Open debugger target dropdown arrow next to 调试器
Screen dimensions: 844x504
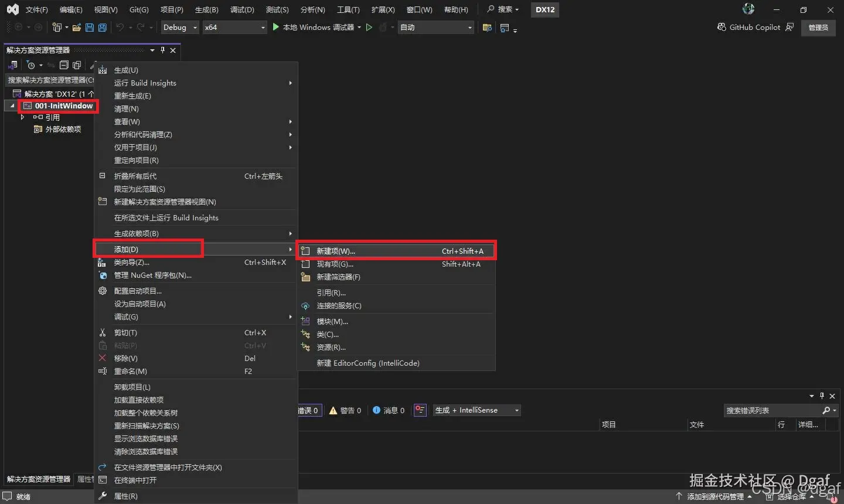(x=359, y=28)
